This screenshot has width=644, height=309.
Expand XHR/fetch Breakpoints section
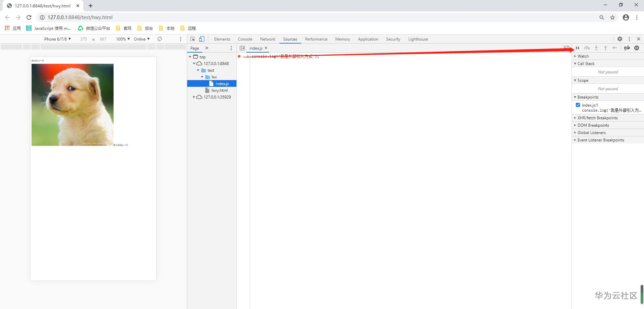point(608,118)
